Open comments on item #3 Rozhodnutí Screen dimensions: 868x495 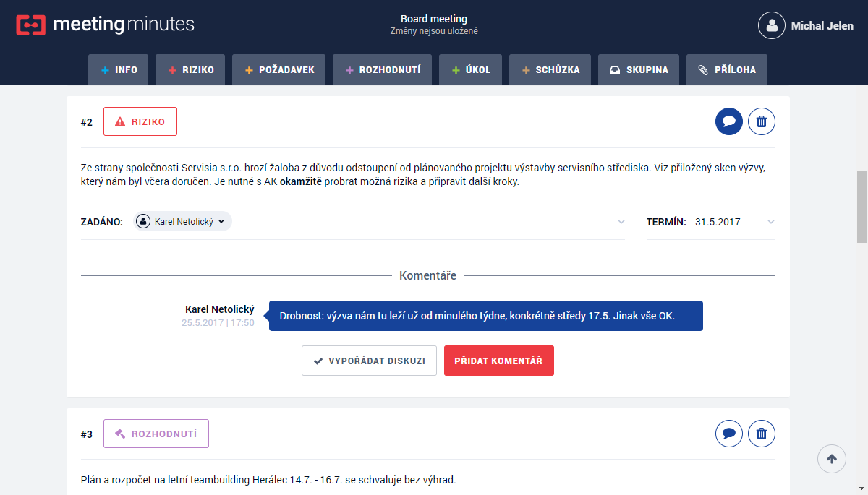(729, 434)
